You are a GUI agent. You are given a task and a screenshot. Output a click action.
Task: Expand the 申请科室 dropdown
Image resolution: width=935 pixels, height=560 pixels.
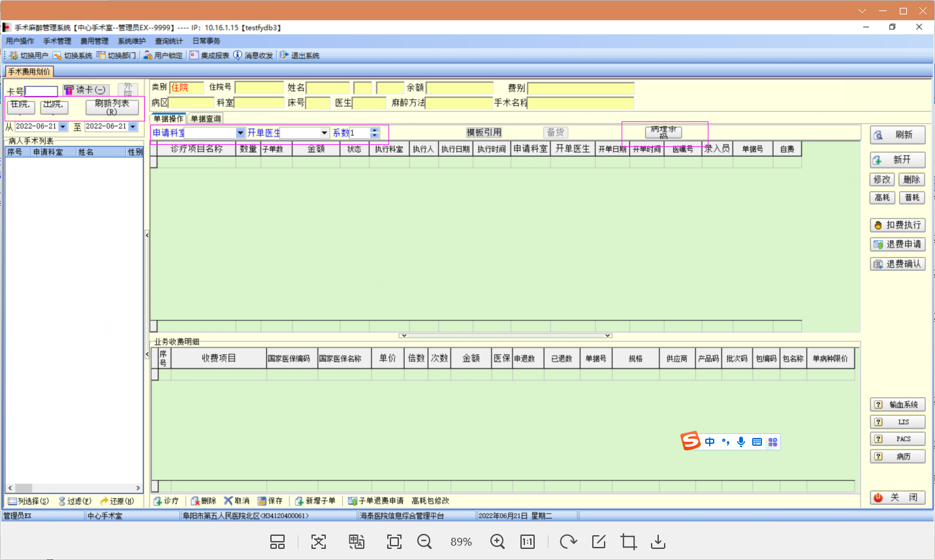coord(240,132)
